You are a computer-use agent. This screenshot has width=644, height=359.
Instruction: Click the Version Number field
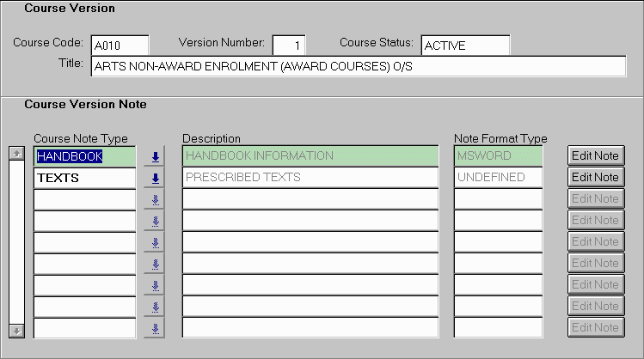click(x=288, y=45)
